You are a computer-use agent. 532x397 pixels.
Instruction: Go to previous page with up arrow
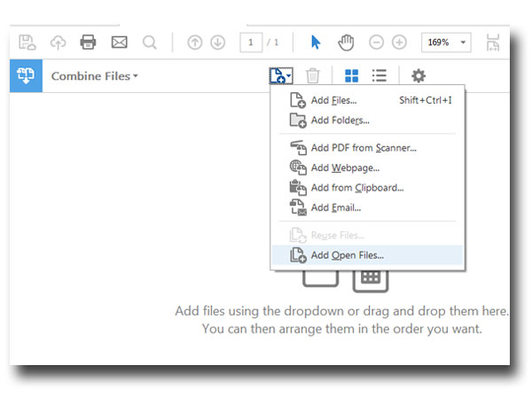click(x=193, y=43)
